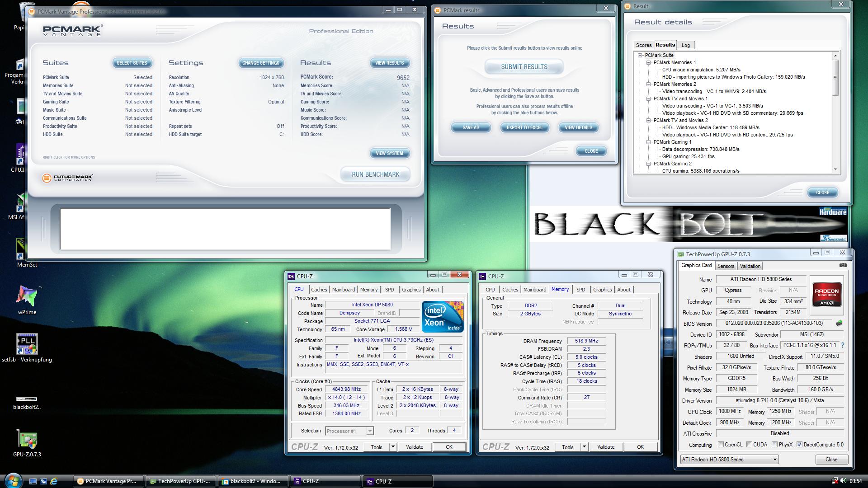Click the Futuremark Corporation logo
This screenshot has width=868, height=488.
coord(68,178)
